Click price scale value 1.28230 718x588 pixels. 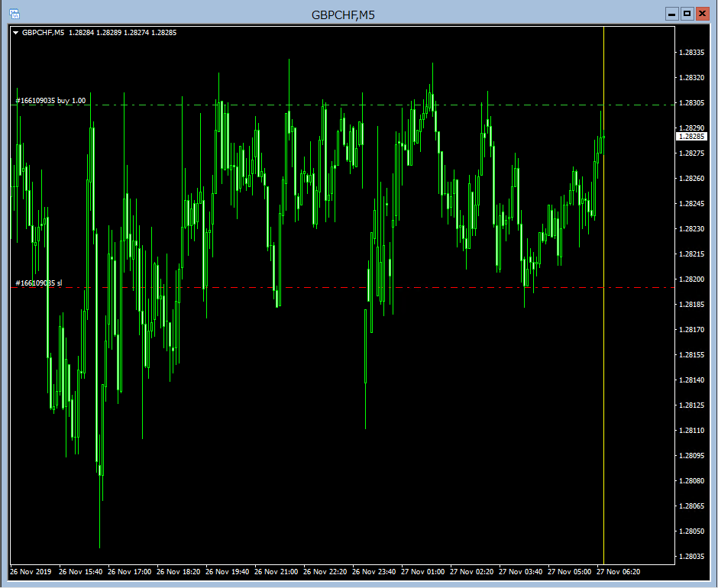[691, 229]
